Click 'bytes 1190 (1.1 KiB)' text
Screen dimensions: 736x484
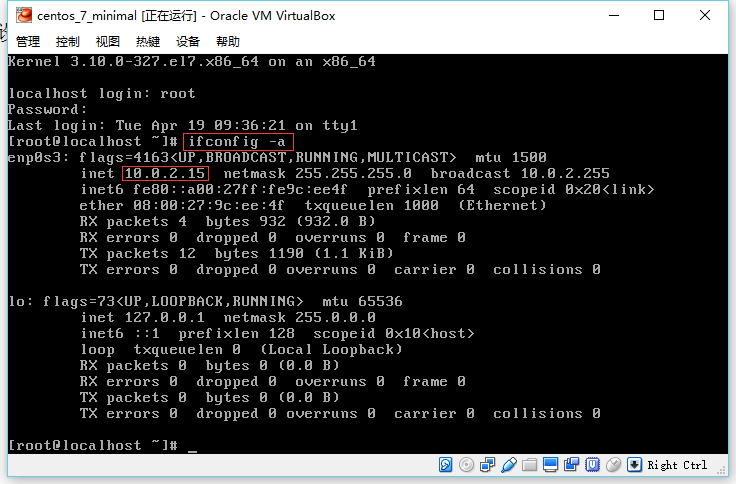pyautogui.click(x=304, y=254)
